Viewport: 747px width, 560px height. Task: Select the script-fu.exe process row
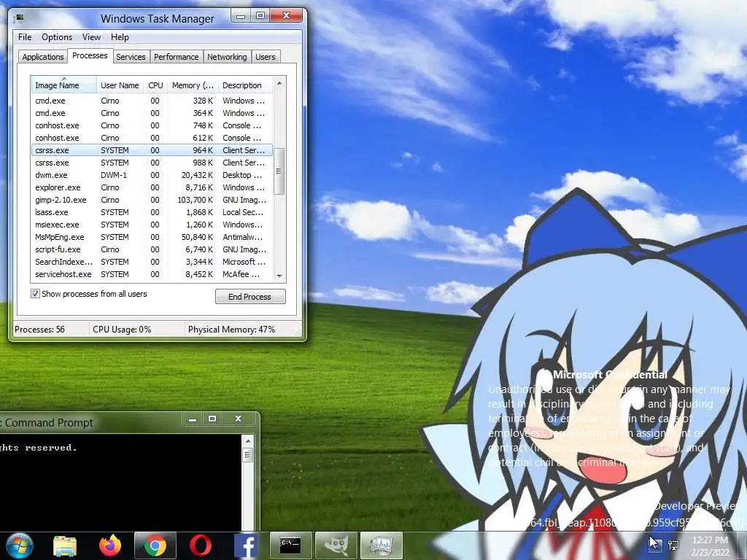(152, 249)
